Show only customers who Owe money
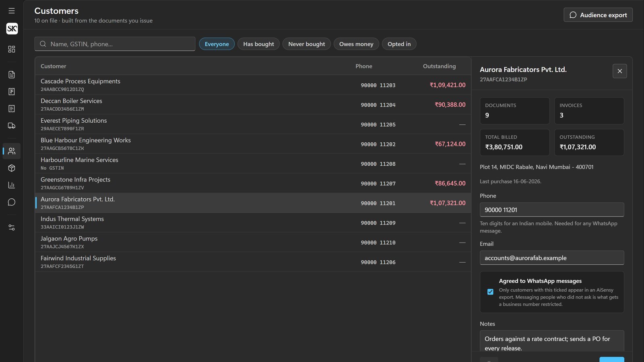Image resolution: width=644 pixels, height=362 pixels. 356,44
